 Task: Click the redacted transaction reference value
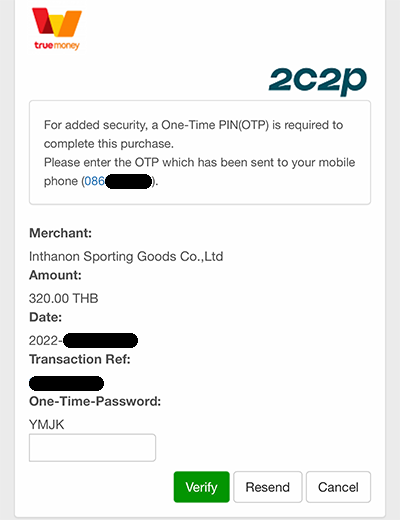pos(66,383)
